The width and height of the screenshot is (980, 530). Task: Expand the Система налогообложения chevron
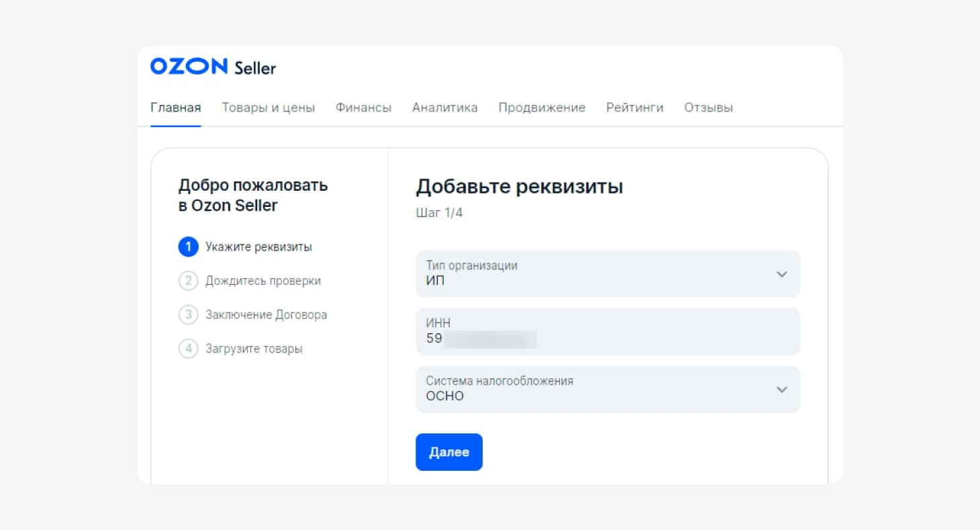click(781, 390)
